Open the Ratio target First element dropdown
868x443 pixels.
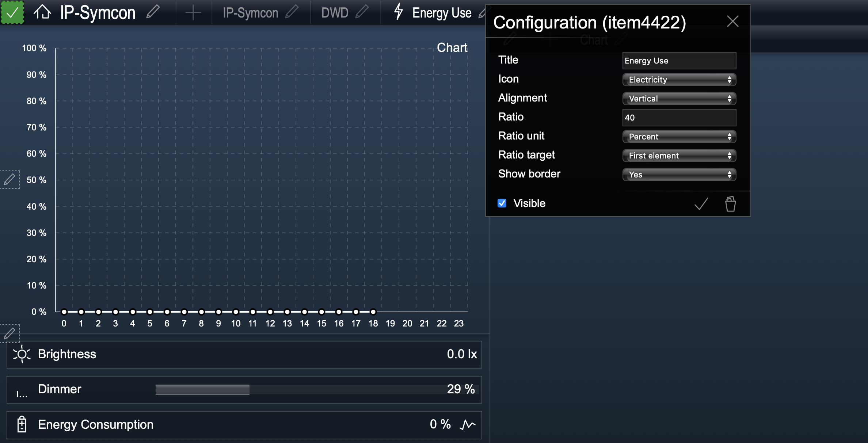click(x=679, y=156)
